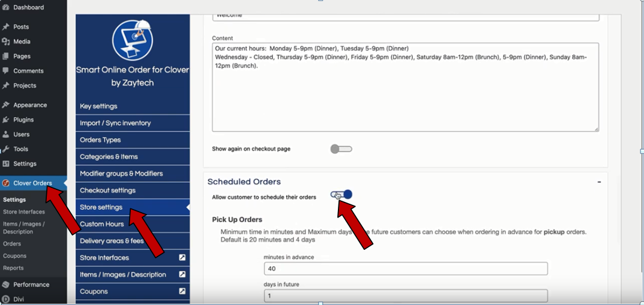Screen dimensions: 644x305
Task: Open Orders Types section
Action: [133, 140]
